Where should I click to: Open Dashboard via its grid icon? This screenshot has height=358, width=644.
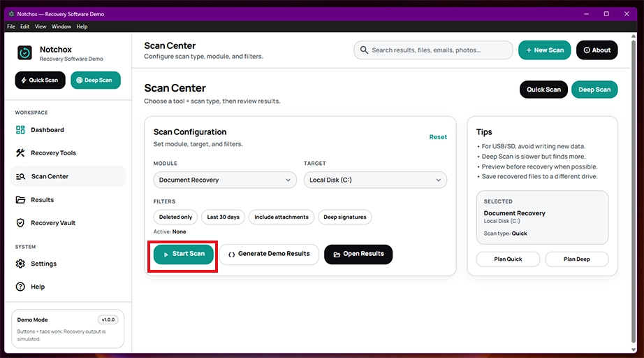pyautogui.click(x=20, y=130)
